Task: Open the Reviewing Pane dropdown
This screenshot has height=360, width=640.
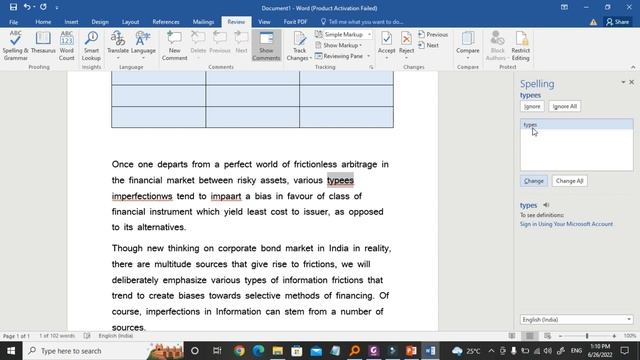Action: 369,56
